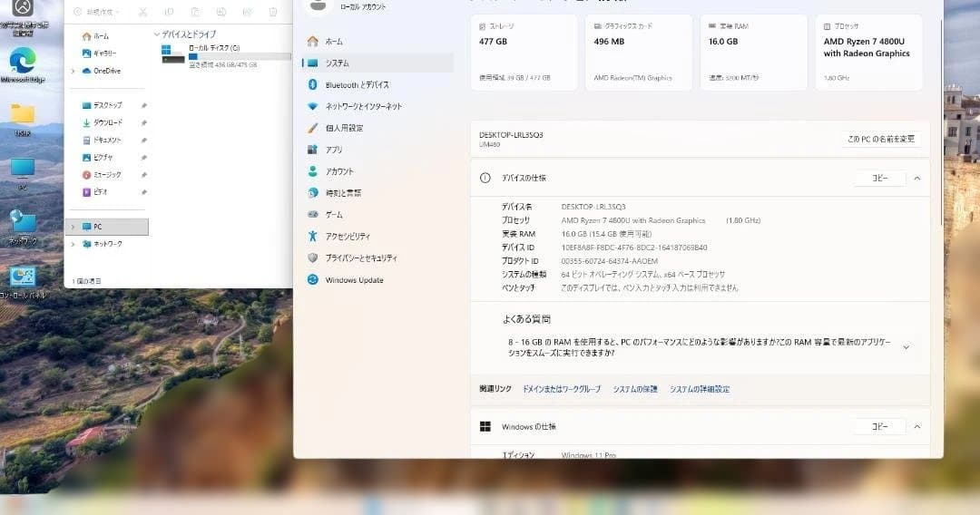The height and width of the screenshot is (515, 980).
Task: Click the C: drive capacity bar
Action: 240,56
